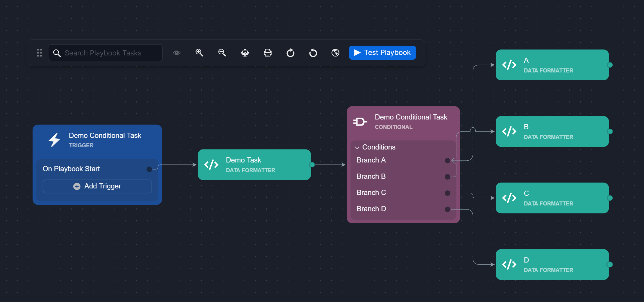Toggle the eye visibility icon
The height and width of the screenshot is (302, 644).
[176, 53]
